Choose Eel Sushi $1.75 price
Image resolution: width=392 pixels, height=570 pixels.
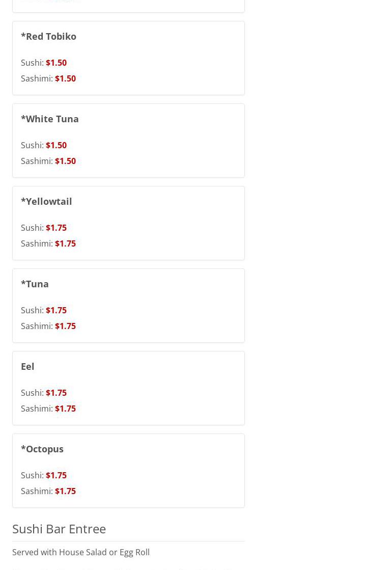(56, 393)
